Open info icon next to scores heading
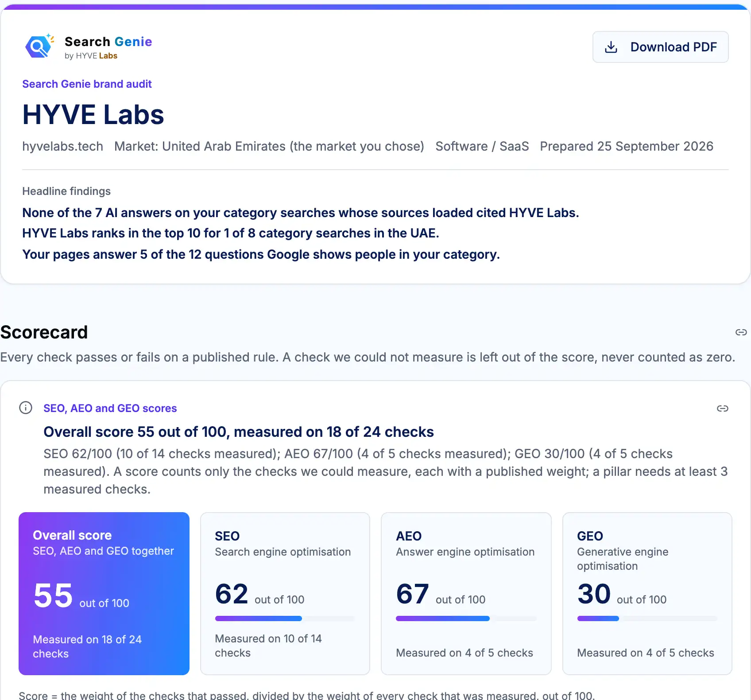Screen dimensions: 751x700 26,408
